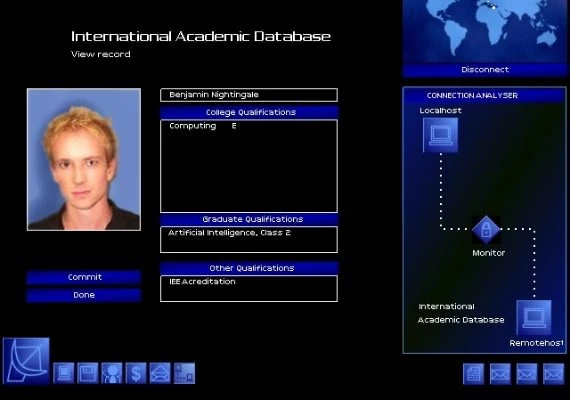This screenshot has width=570, height=400.
Task: Click the Commit button
Action: point(84,277)
